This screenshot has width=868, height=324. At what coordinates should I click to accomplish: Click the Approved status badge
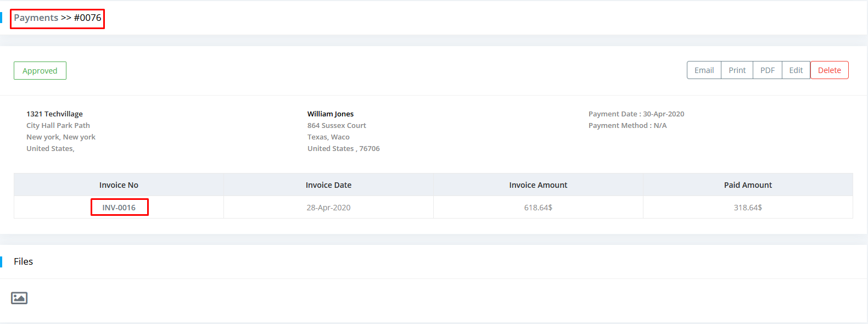click(x=40, y=71)
